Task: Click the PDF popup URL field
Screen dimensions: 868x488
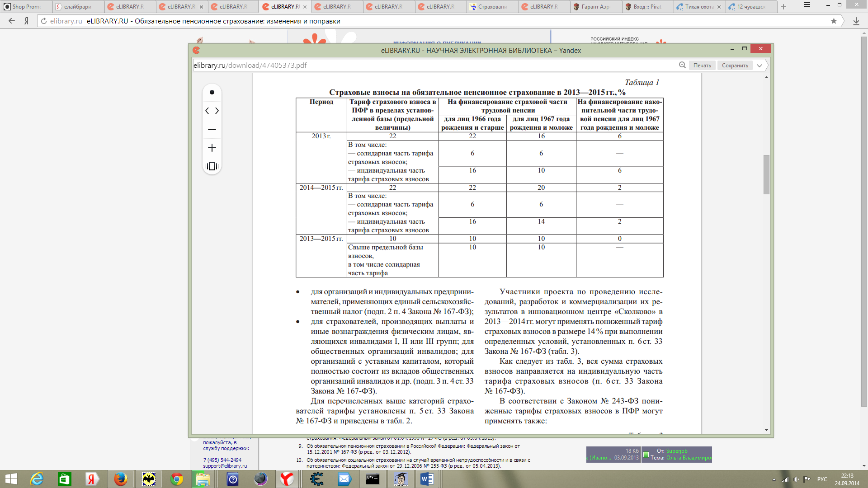Action: pyautogui.click(x=434, y=65)
